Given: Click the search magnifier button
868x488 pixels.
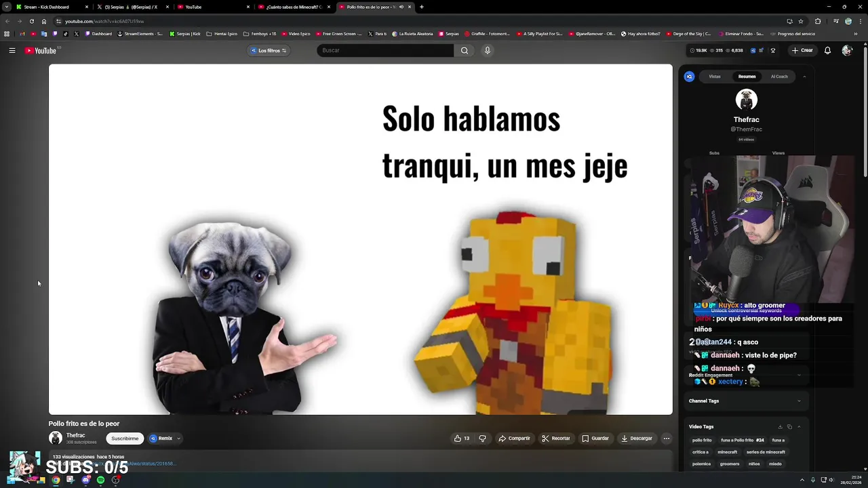Looking at the screenshot, I should click(465, 50).
